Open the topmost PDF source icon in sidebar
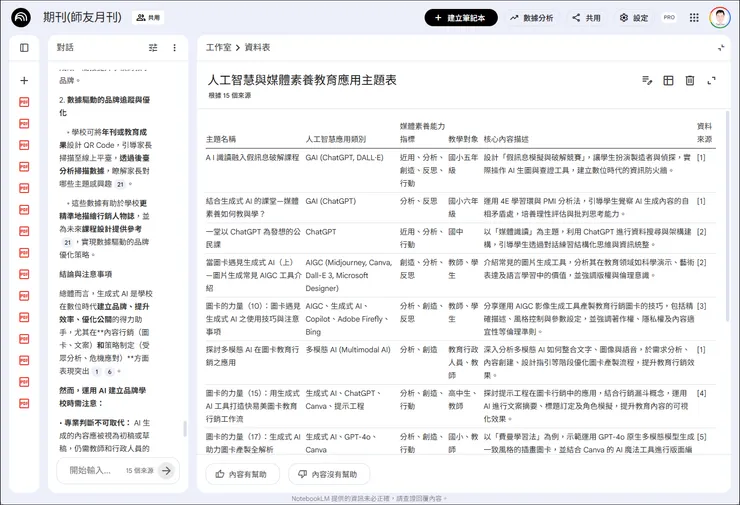 (24, 102)
